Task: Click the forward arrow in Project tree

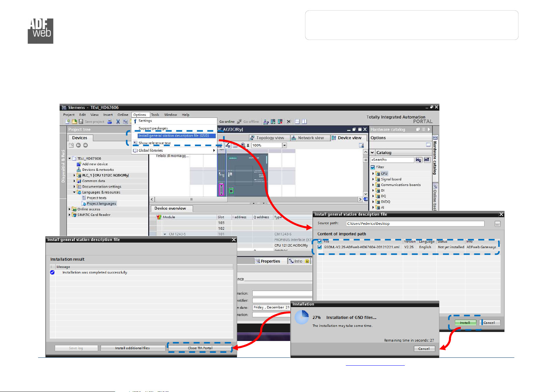Action: [85, 145]
